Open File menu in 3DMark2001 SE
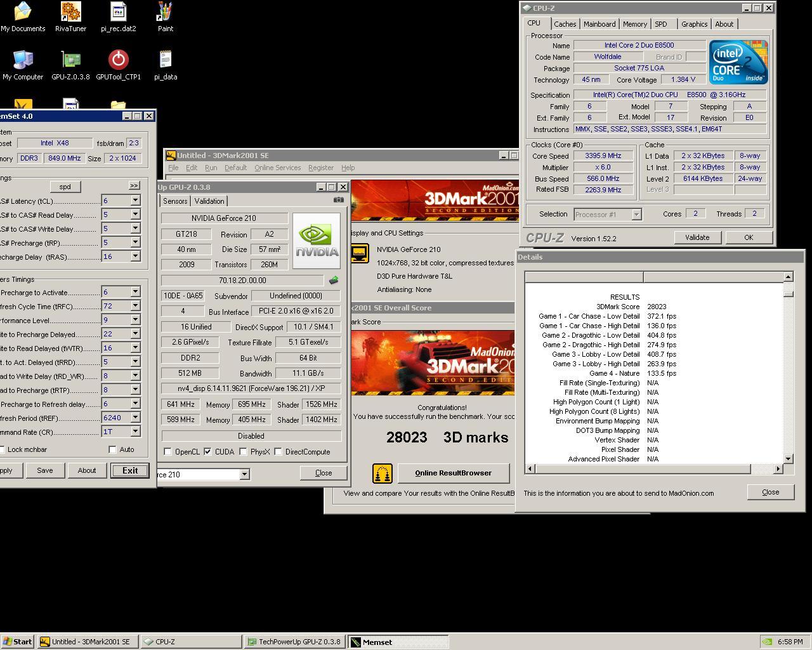812x650 pixels. (173, 168)
